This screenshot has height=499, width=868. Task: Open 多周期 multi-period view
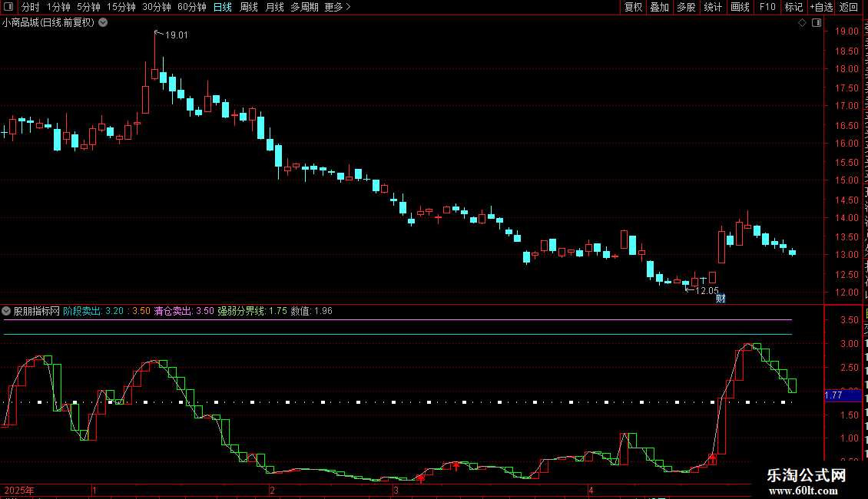tap(304, 7)
